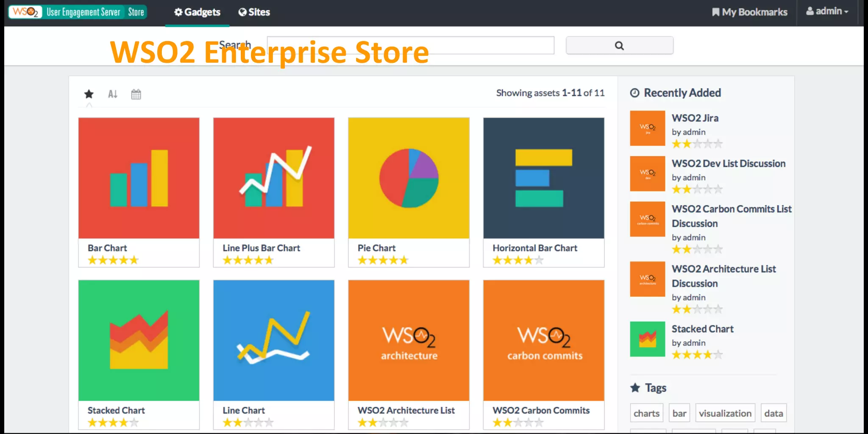Screen dimensions: 868x434
Task: Click the Bar Chart star rating
Action: coord(113,260)
